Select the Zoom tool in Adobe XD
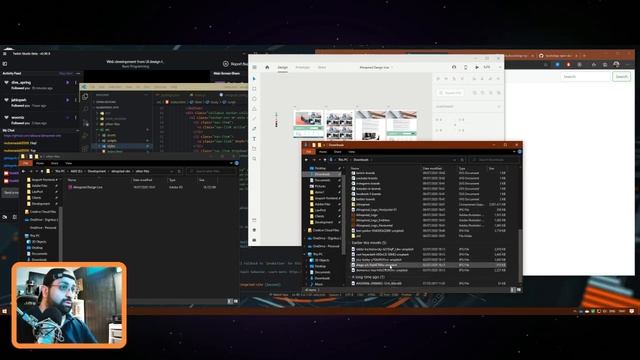 tap(254, 159)
